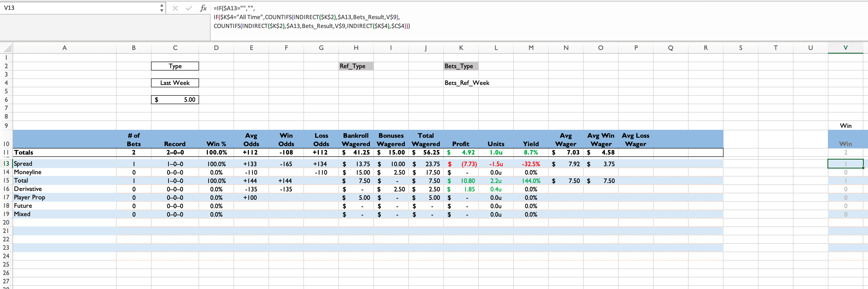Screen dimensions: 868x289
Task: Click the Avg Odds header cell
Action: [251, 139]
